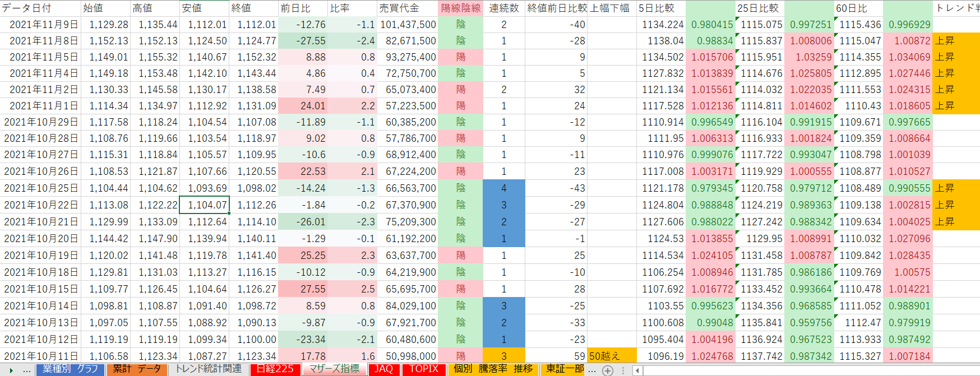Open the TOPIX sheet tab
The image size is (980, 376).
coord(424,369)
